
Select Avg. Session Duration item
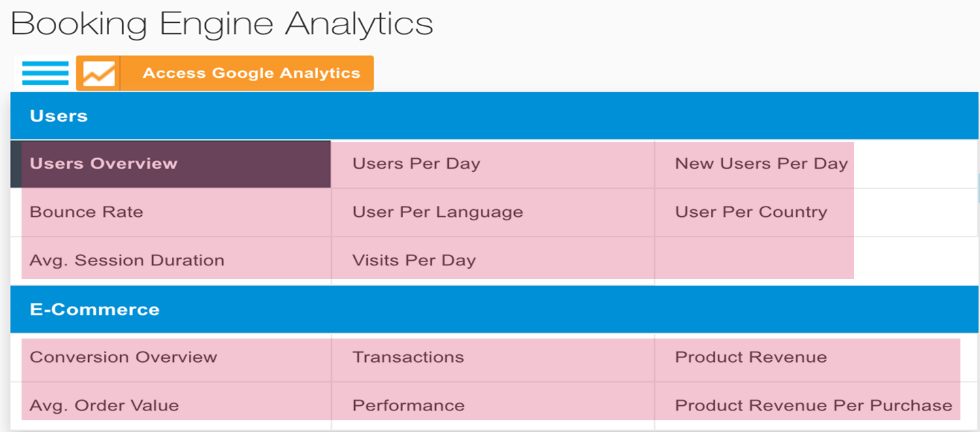[x=171, y=261]
